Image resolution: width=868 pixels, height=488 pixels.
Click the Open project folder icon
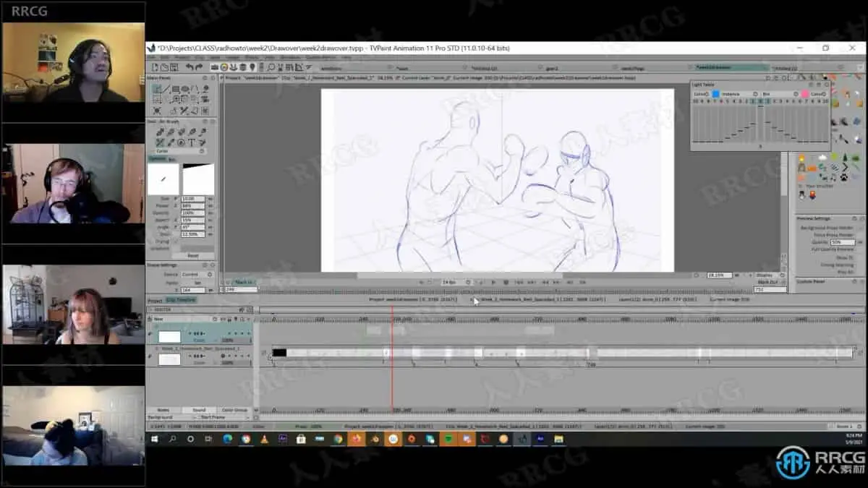pos(164,67)
